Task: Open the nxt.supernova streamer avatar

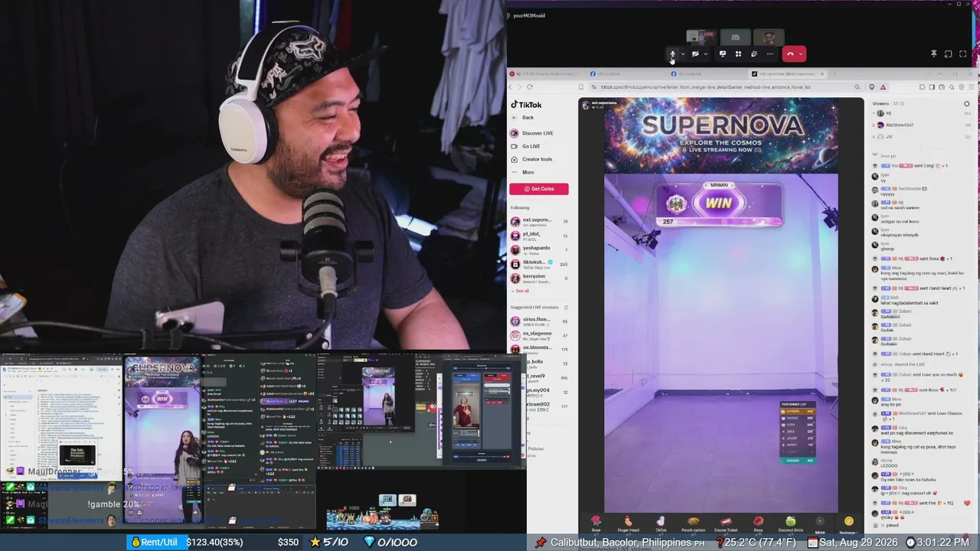Action: point(586,104)
